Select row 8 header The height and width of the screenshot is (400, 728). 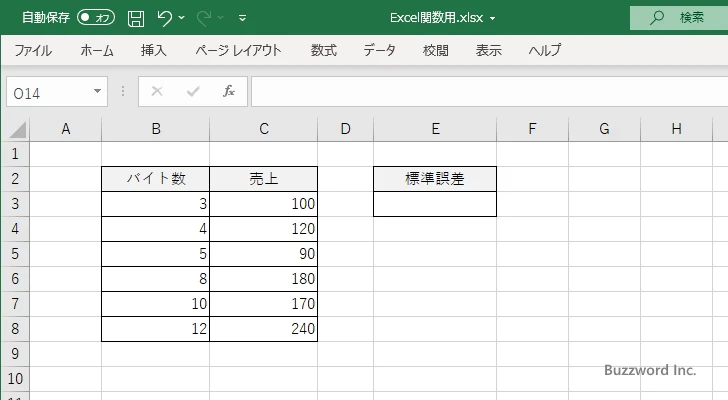tap(15, 329)
